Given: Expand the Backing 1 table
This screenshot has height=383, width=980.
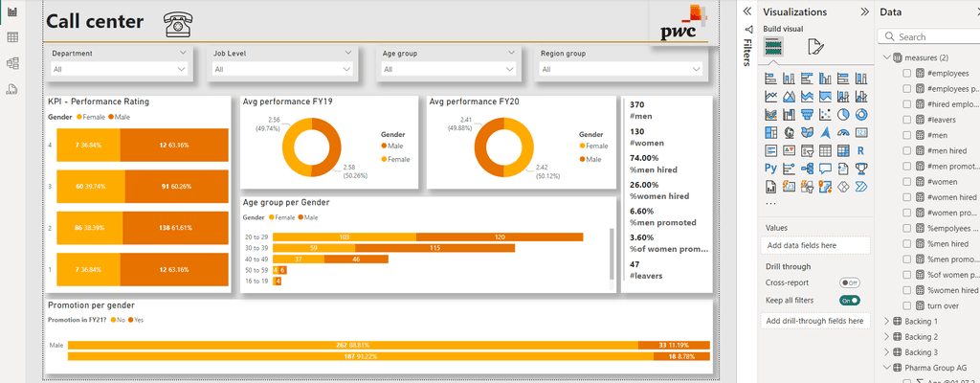Looking at the screenshot, I should [886, 321].
